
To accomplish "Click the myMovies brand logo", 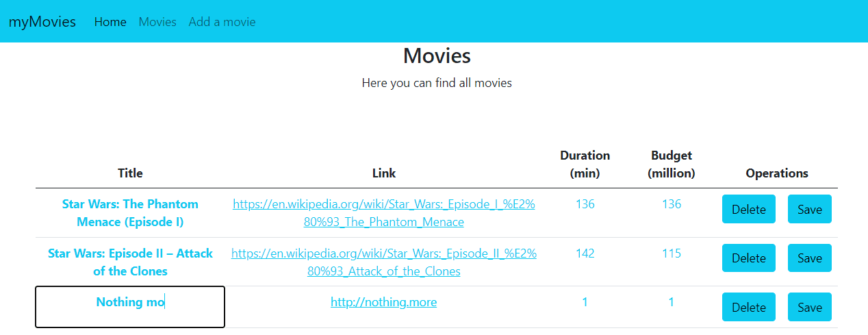I will coord(42,22).
